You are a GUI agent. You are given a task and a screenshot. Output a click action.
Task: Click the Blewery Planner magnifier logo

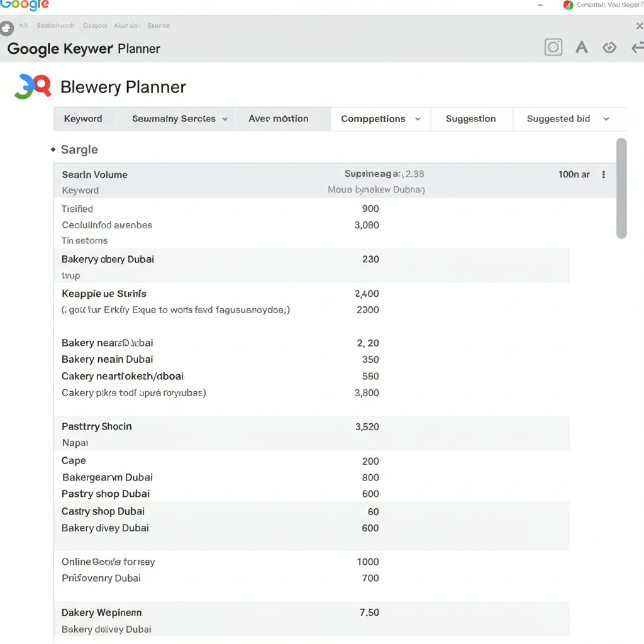tap(33, 86)
